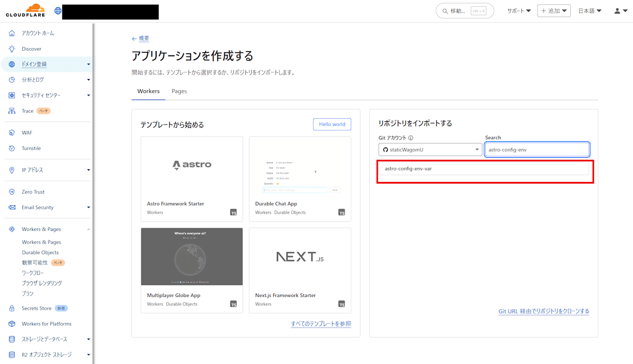633x364 pixels.
Task: Click the TS badge on Next.js Framework Starter
Action: (342, 304)
